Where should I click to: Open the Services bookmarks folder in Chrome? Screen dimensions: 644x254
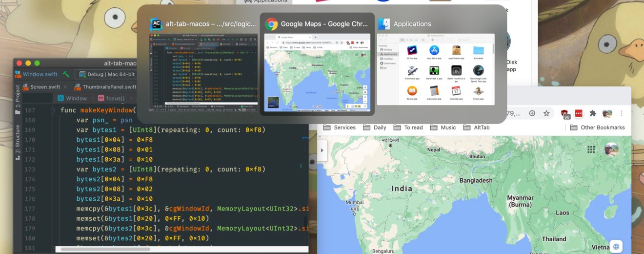340,127
